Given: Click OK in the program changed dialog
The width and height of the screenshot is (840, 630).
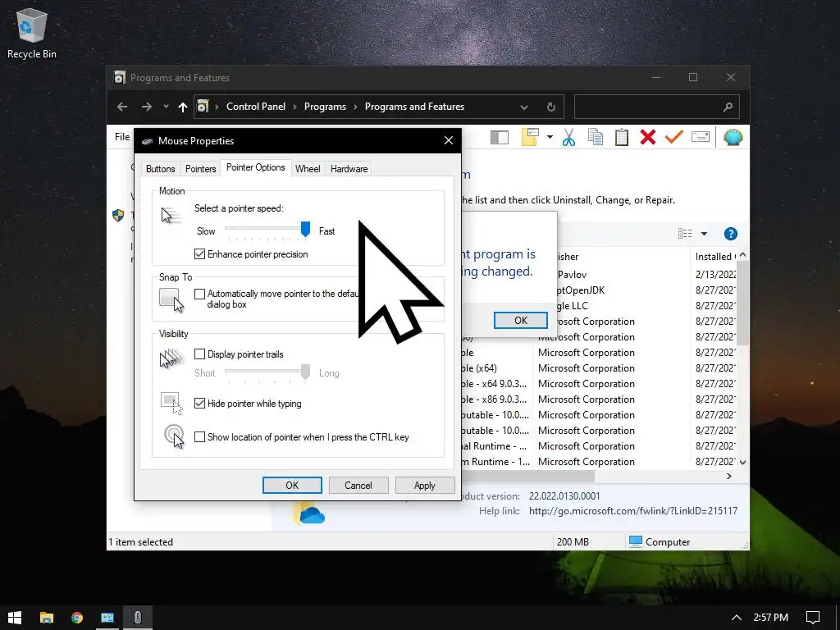Looking at the screenshot, I should coord(520,321).
